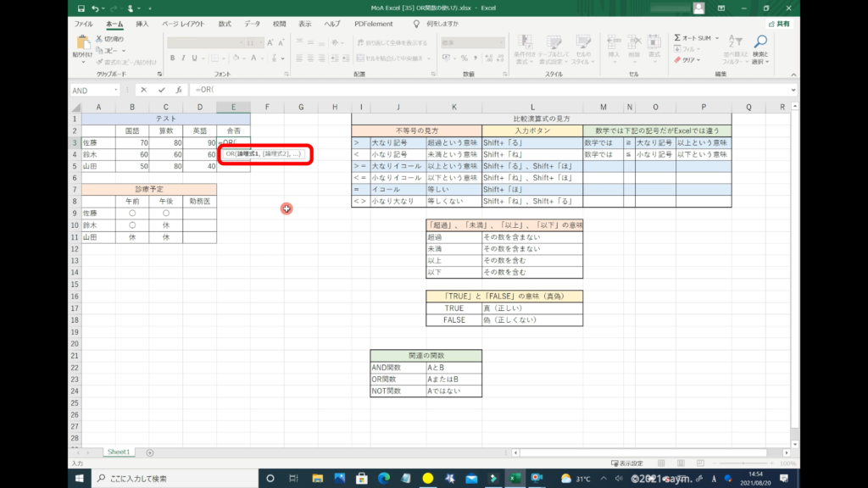Confirm formula with the Enter checkmark button
This screenshot has height=488, width=868.
pos(161,90)
